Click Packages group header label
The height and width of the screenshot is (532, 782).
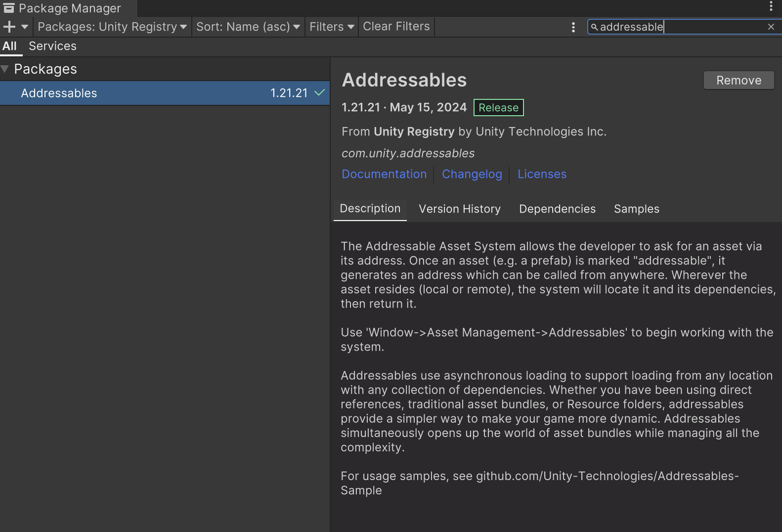(x=45, y=69)
